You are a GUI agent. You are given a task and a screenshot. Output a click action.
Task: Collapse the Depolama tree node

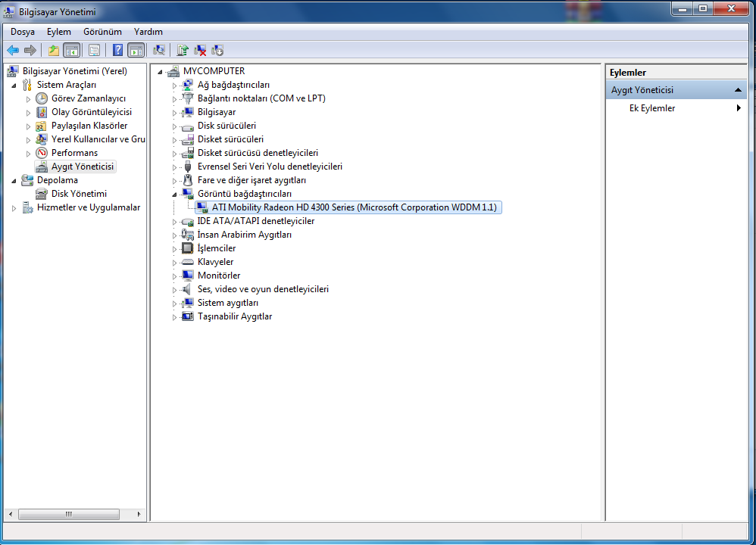[14, 181]
